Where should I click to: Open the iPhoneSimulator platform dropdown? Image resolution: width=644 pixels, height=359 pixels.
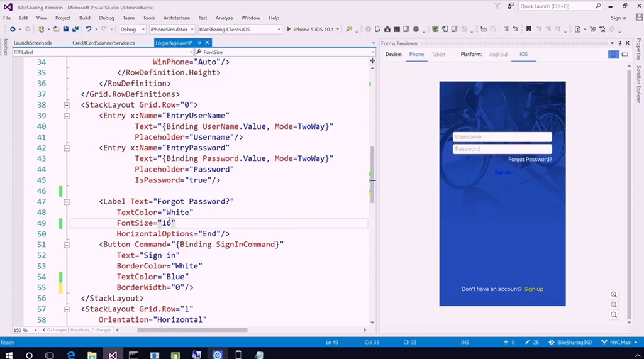pyautogui.click(x=172, y=30)
